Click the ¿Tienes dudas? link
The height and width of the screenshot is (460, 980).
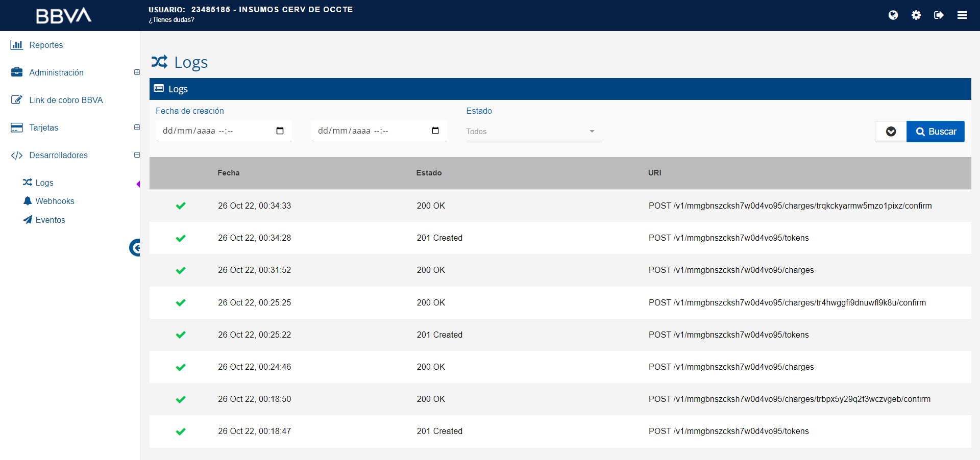tap(171, 20)
